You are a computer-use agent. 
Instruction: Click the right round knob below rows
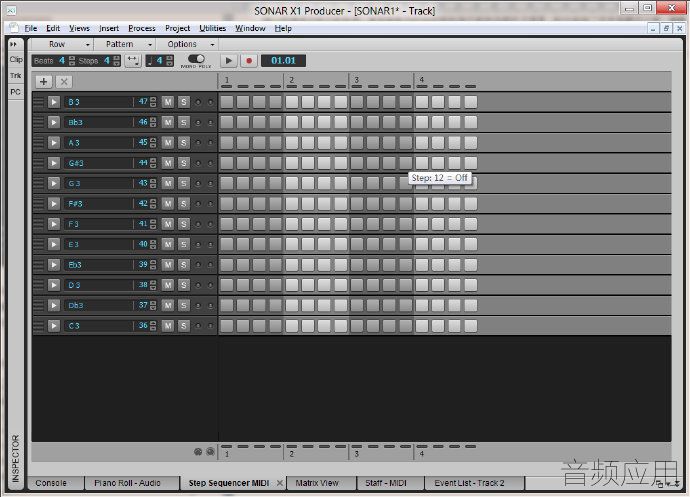210,452
